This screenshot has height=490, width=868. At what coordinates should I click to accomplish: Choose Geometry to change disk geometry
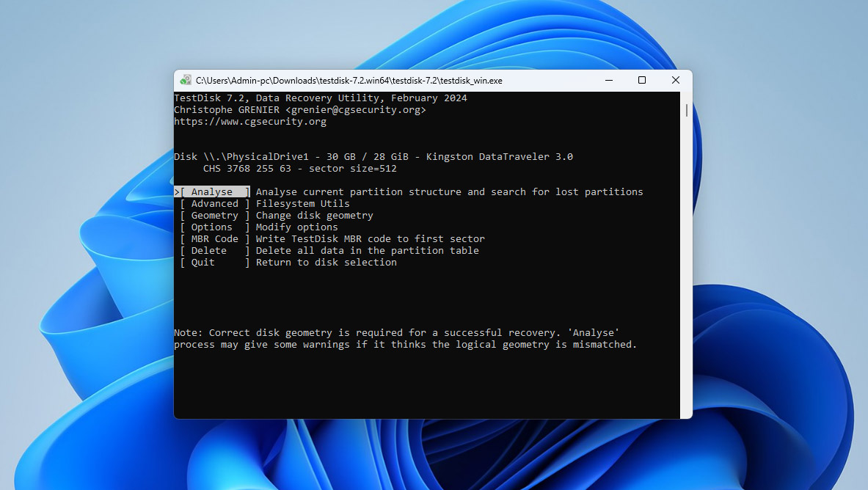(x=213, y=215)
